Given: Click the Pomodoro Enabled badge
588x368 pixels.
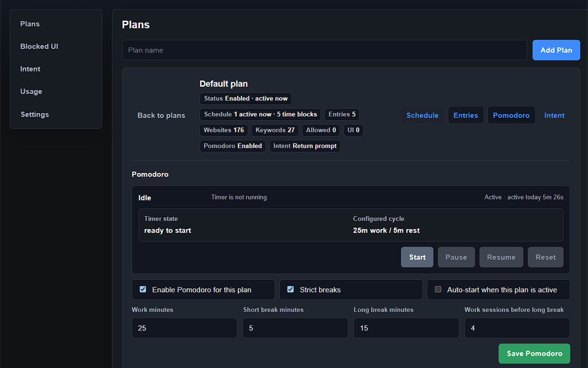Looking at the screenshot, I should pos(233,146).
